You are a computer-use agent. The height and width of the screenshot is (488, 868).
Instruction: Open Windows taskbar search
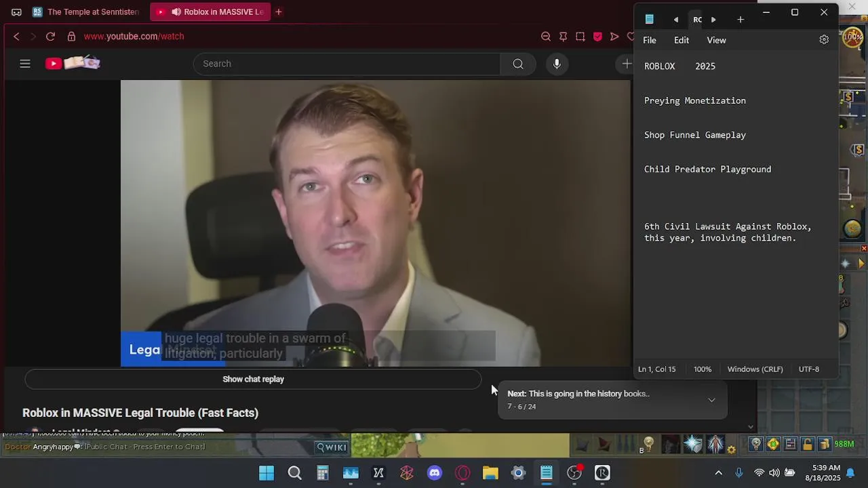[x=294, y=473]
